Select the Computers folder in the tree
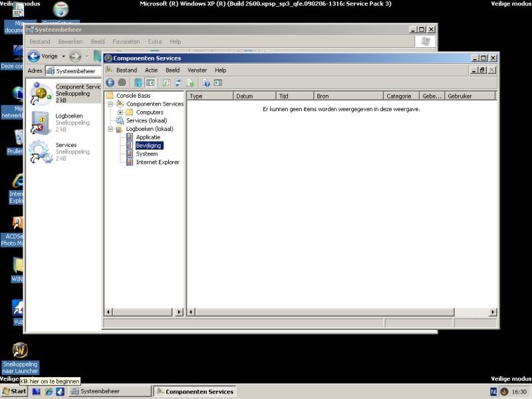This screenshot has height=399, width=532. (150, 112)
